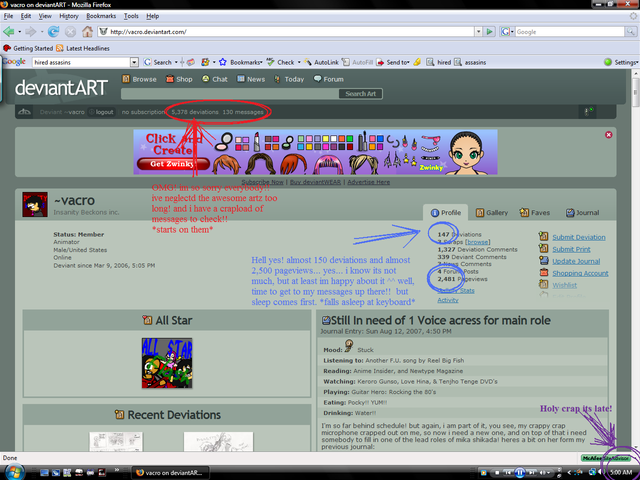Click the Submit Deviation link
Image resolution: width=640 pixels, height=480 pixels.
(579, 237)
